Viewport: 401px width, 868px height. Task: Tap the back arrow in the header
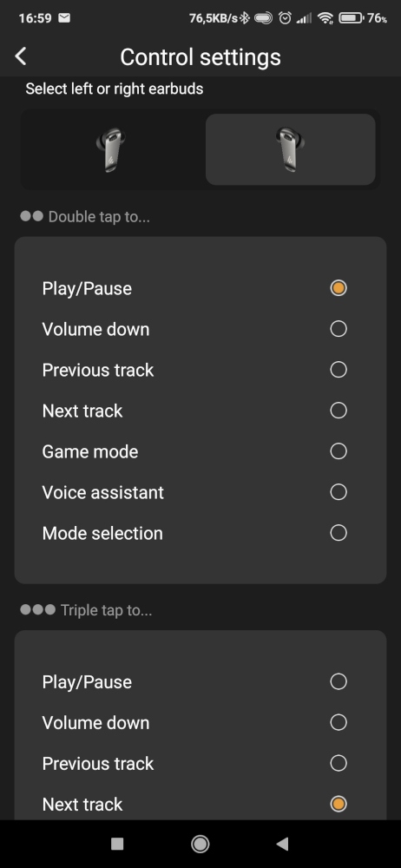(x=21, y=56)
